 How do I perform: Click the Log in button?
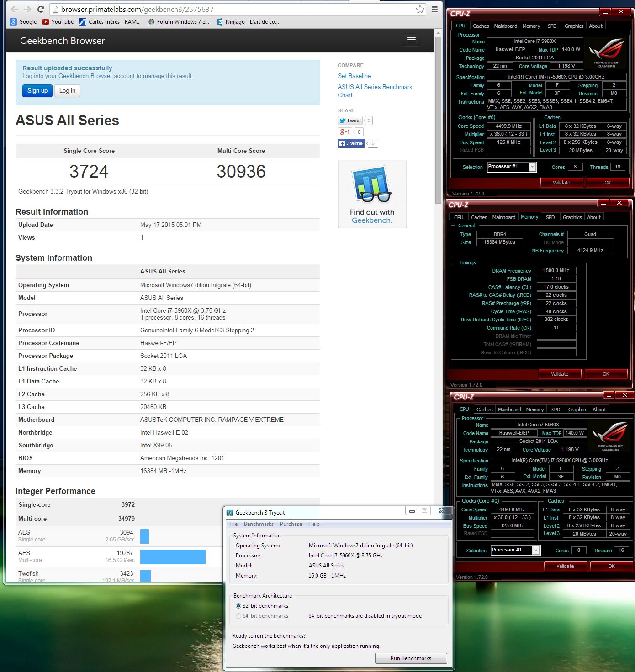tap(68, 91)
